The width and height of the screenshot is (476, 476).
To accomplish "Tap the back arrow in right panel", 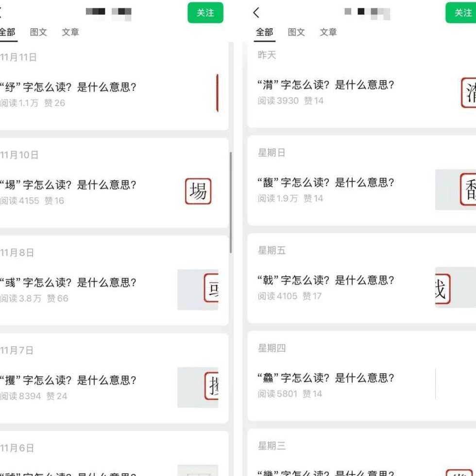I will 256,13.
